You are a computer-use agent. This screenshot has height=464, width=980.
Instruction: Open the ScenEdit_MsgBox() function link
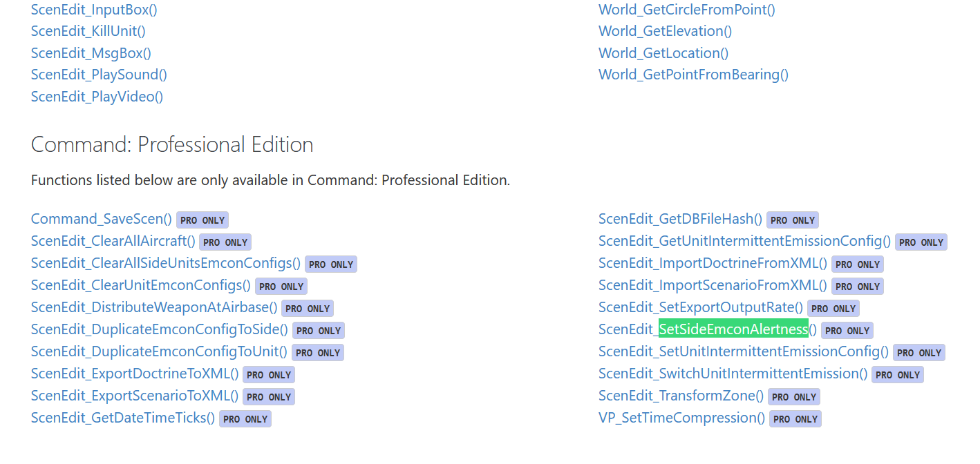point(91,53)
